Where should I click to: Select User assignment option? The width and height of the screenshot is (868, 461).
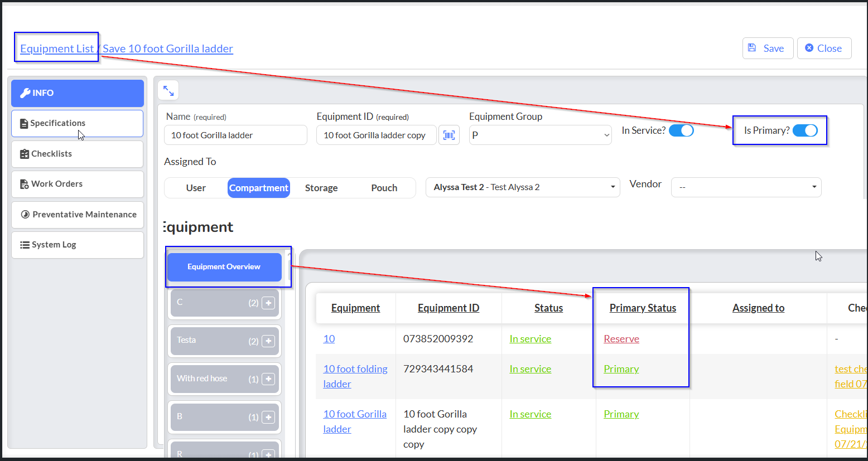196,188
